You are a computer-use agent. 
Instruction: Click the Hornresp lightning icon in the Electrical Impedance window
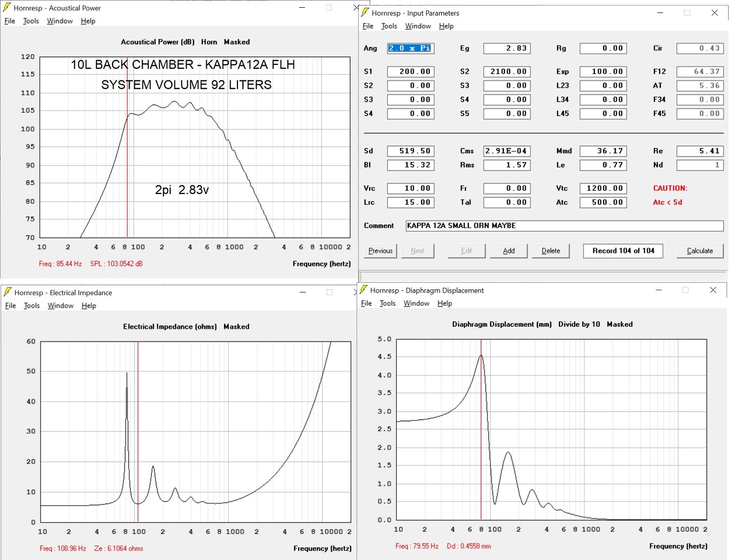pyautogui.click(x=7, y=292)
